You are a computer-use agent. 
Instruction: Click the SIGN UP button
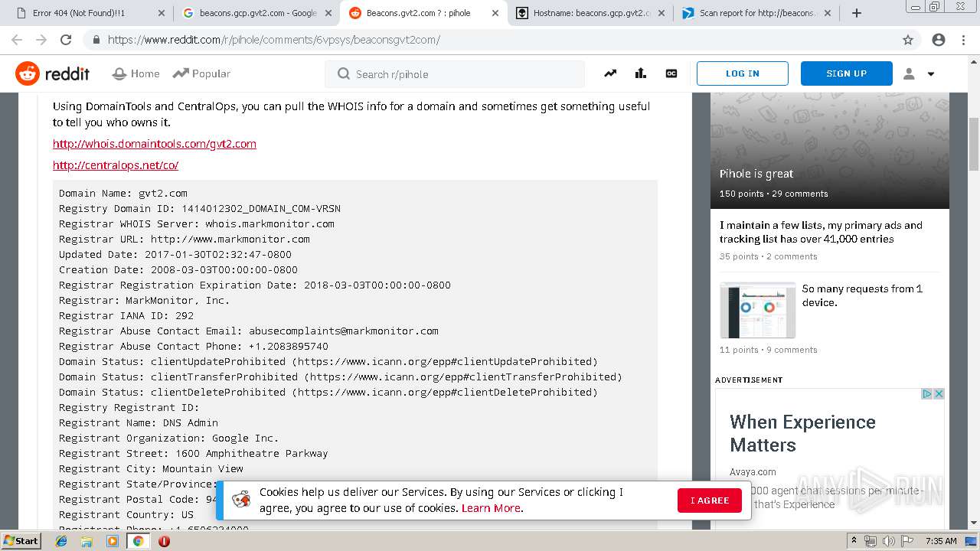847,73
